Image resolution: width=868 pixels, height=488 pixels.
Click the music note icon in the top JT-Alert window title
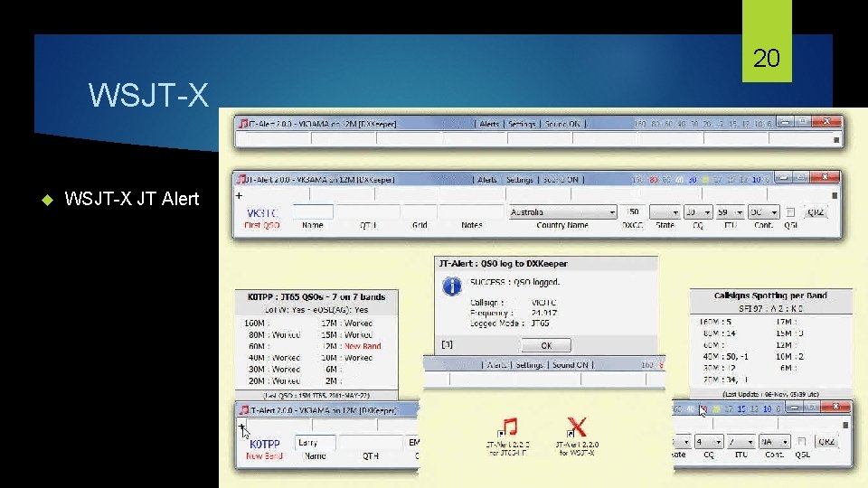point(242,124)
